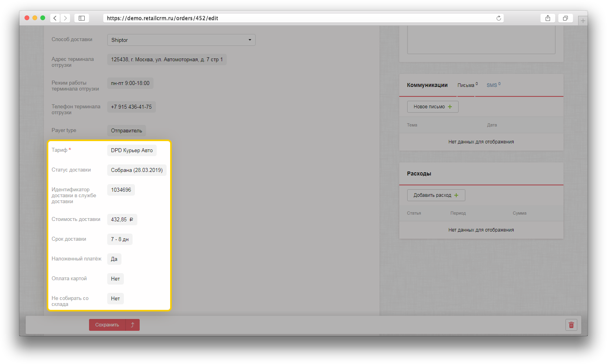Switch to the Письма tab

pos(466,85)
